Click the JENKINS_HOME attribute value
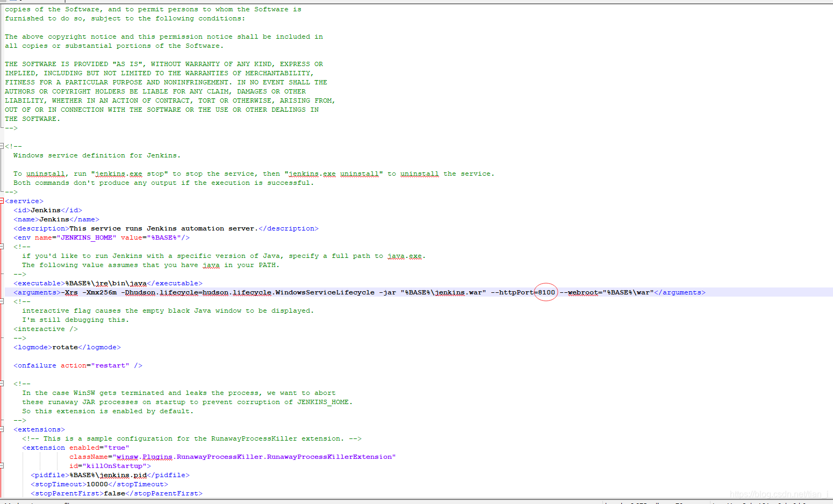The width and height of the screenshot is (833, 504). (87, 237)
